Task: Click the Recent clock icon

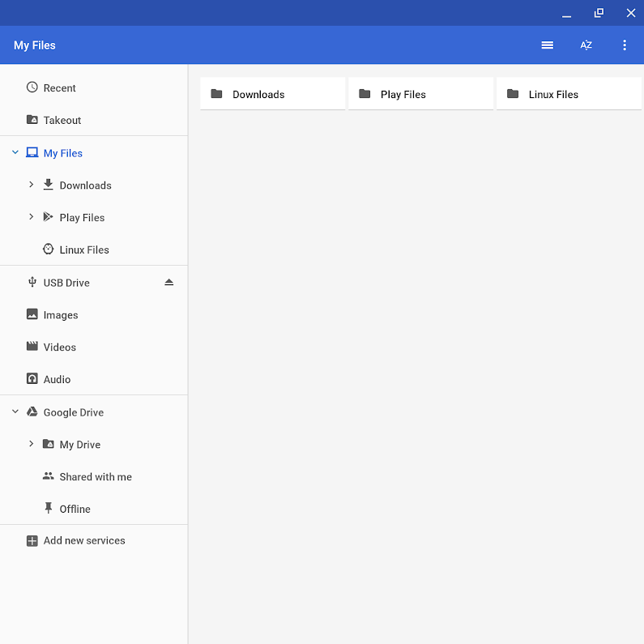Action: pos(32,87)
